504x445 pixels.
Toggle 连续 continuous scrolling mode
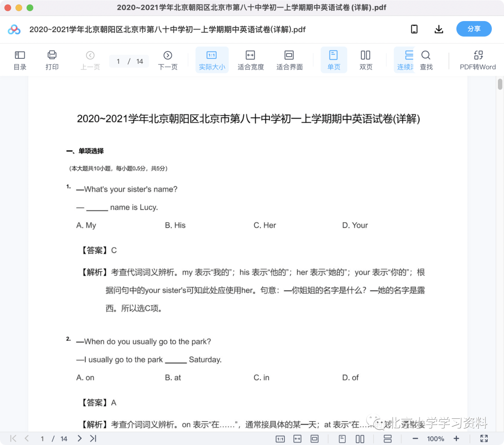point(405,60)
